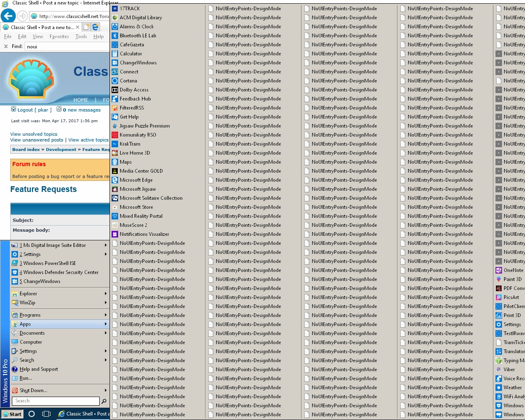Viewport: 525px width, 420px height.
Task: Select Run... in start menu
Action: [x=60, y=378]
